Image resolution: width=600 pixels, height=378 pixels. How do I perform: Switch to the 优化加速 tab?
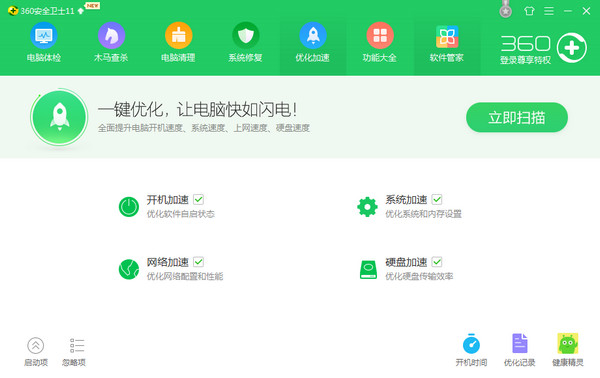(313, 42)
